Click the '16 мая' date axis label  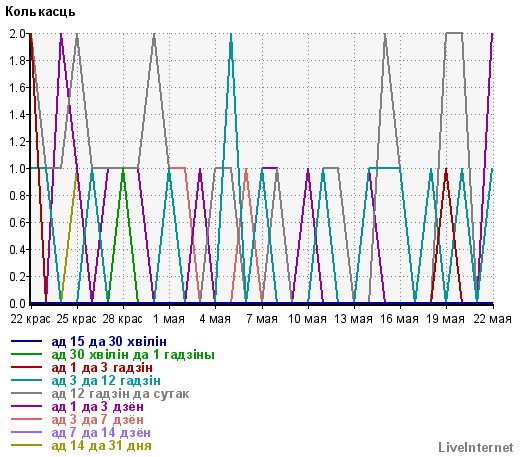pos(399,319)
